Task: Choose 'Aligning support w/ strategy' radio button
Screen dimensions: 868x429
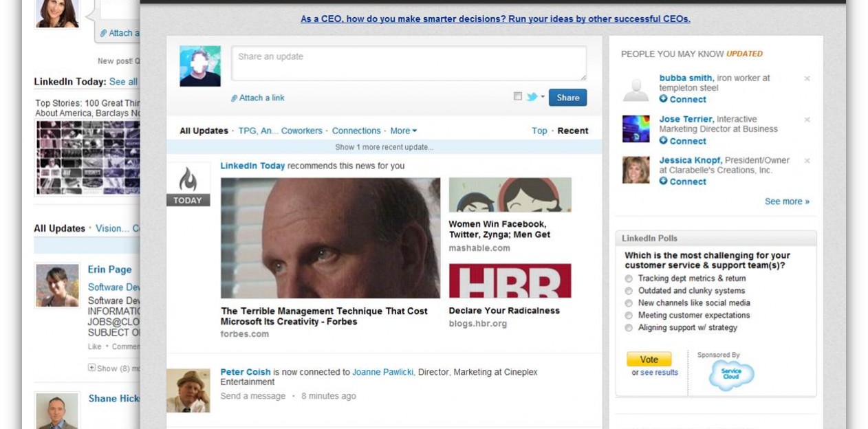Action: [629, 328]
